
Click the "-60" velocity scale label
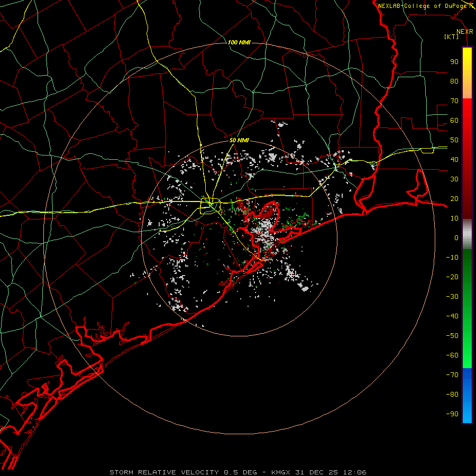point(452,355)
